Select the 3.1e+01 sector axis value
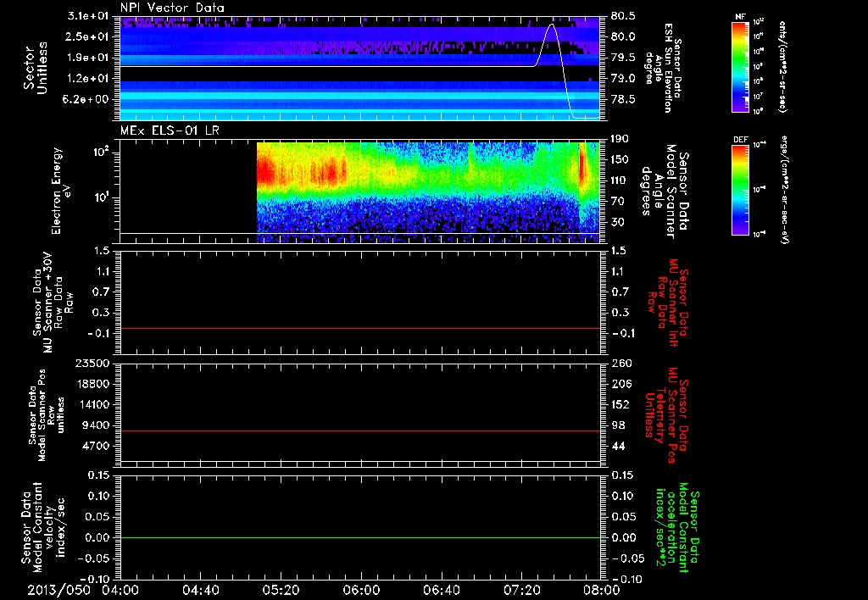 [88, 16]
